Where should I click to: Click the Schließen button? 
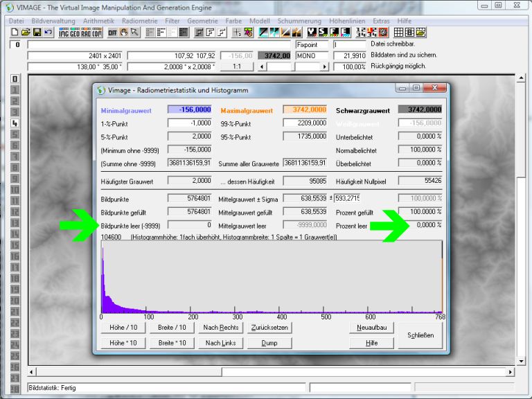420,335
